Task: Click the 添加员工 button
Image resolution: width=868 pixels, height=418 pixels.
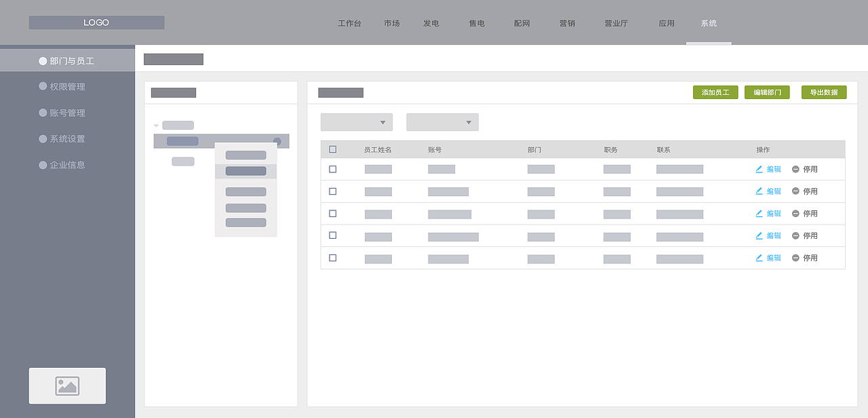Action: pos(715,92)
